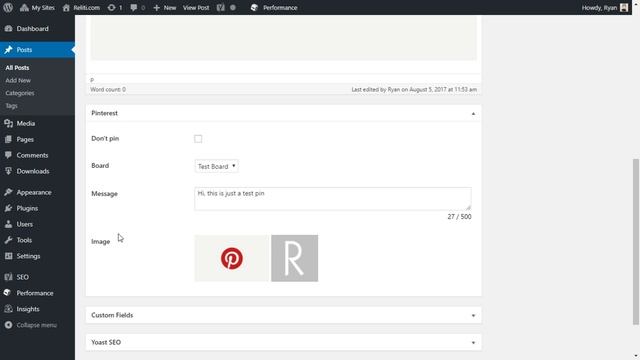Open the Board dropdown showing Test Board

[217, 166]
